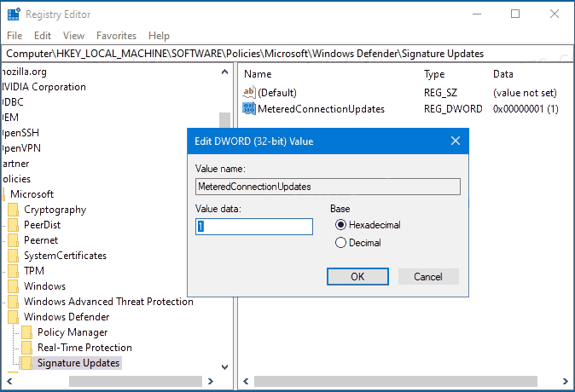Select the Policy Manager tree key
This screenshot has width=575, height=392.
click(73, 332)
